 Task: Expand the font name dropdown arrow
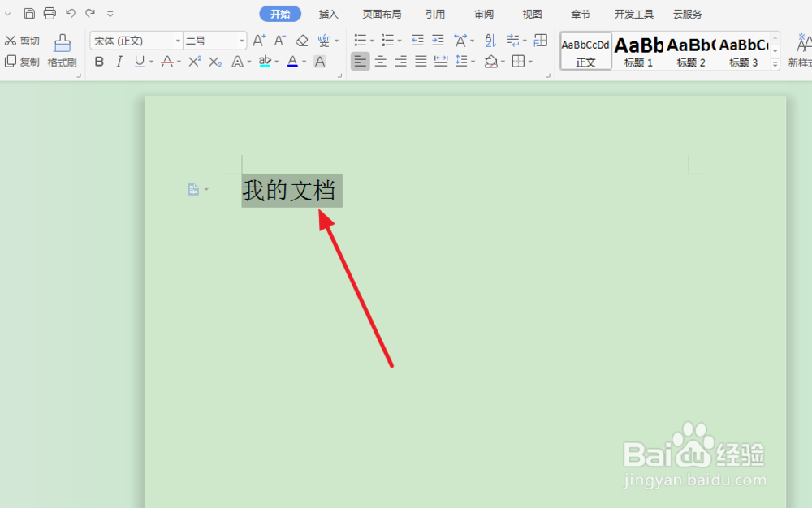pos(178,41)
